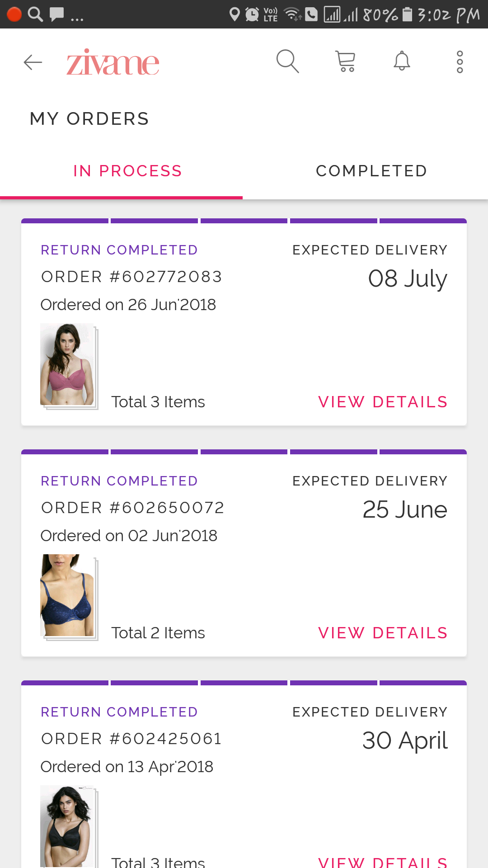Tap the location icon in status bar

coord(234,14)
